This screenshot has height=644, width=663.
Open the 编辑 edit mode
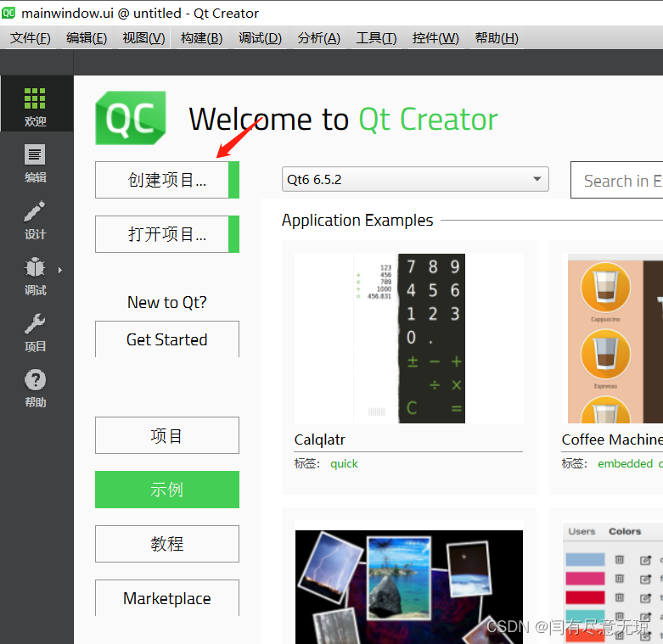click(x=36, y=164)
